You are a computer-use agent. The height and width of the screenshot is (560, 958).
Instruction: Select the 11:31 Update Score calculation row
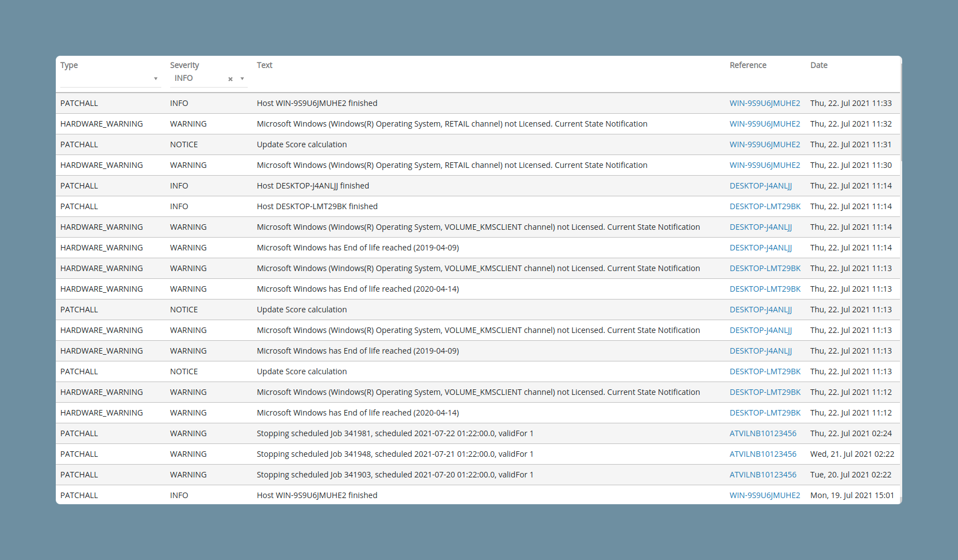coord(478,144)
